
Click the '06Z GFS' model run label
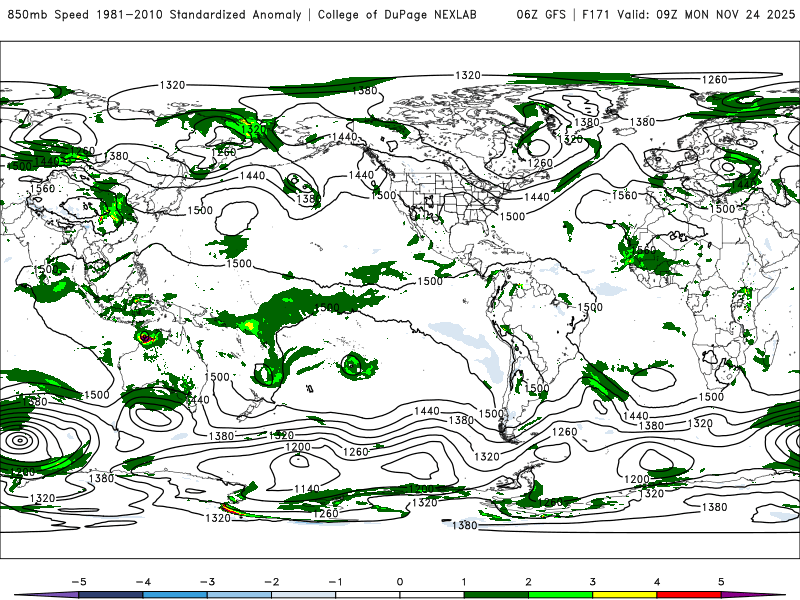pos(541,14)
